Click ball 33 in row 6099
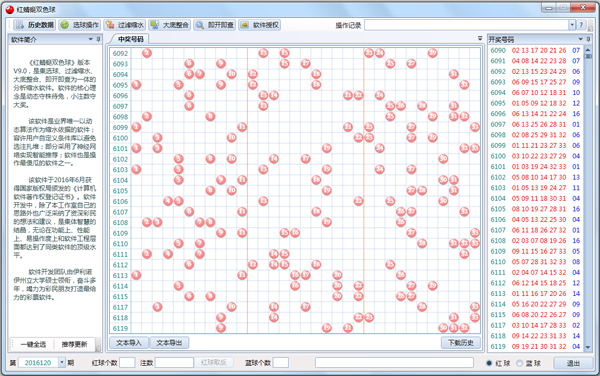The width and height of the screenshot is (600, 376). coord(475,127)
